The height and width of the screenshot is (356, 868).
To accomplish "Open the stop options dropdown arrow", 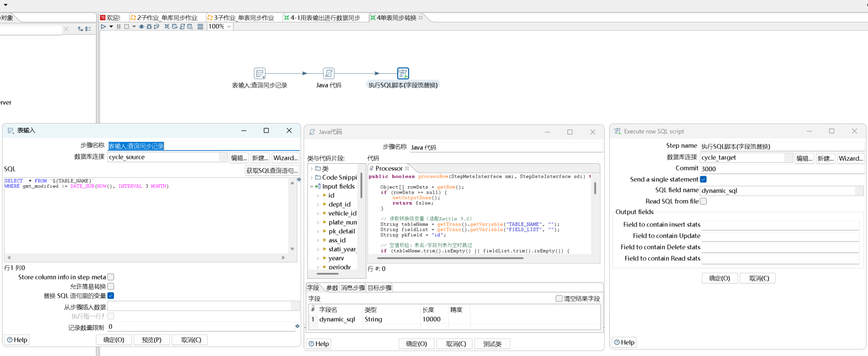I will (x=134, y=26).
